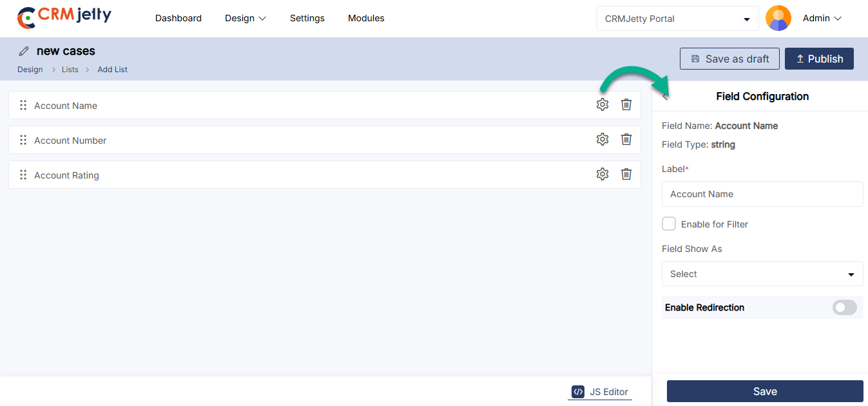
Task: Expand the Admin user menu
Action: pos(822,19)
